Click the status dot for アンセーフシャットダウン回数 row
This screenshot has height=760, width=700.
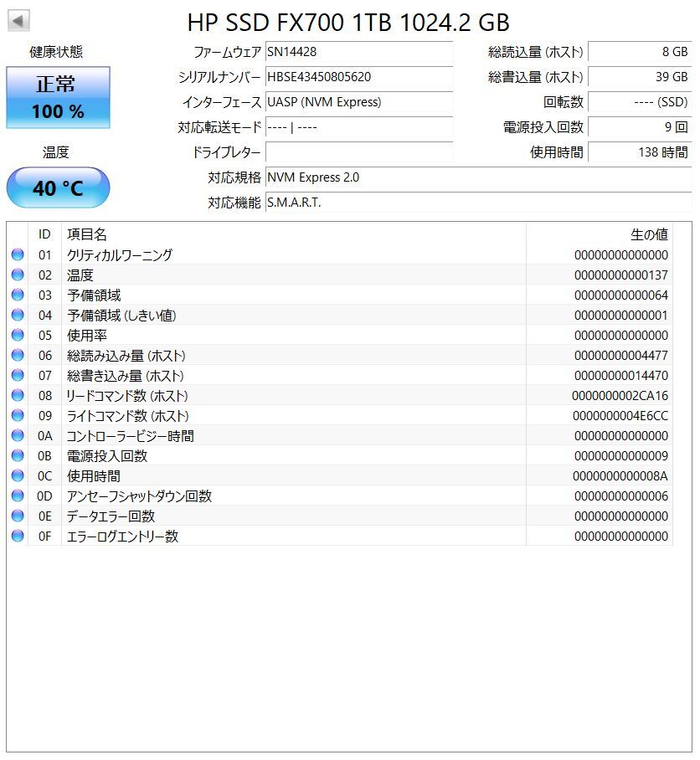pos(18,496)
